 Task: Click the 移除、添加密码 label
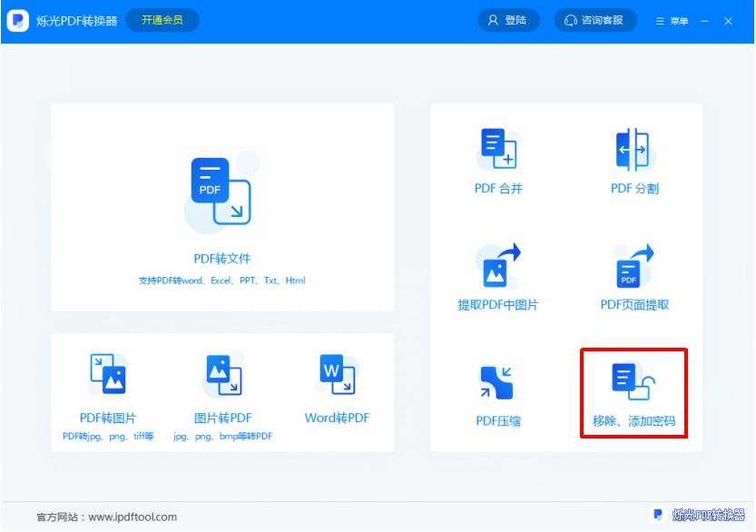click(x=634, y=421)
